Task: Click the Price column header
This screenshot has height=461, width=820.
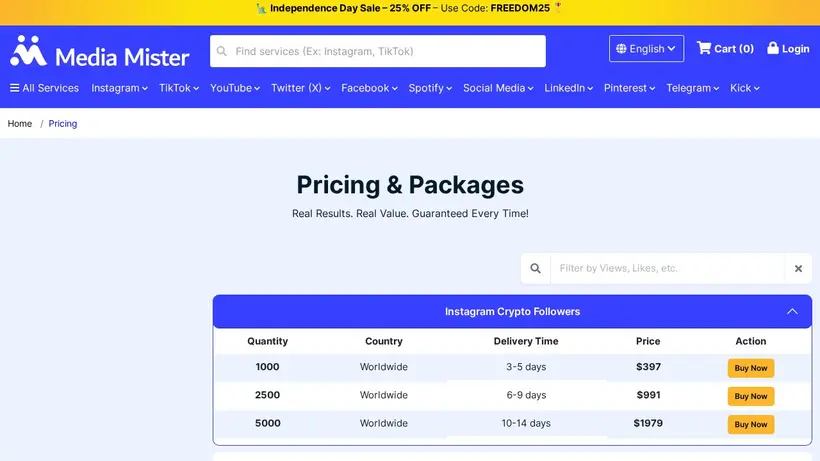Action: [648, 341]
